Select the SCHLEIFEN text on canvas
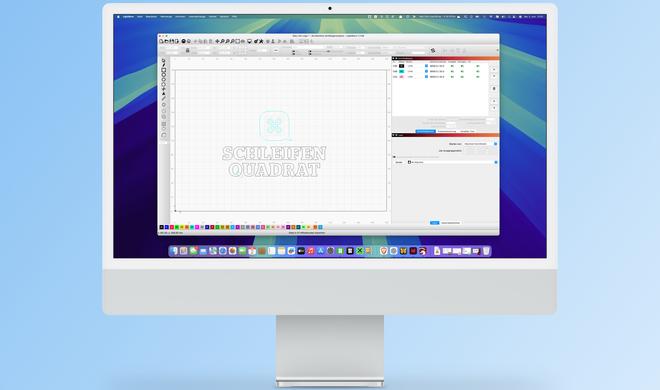 point(274,154)
